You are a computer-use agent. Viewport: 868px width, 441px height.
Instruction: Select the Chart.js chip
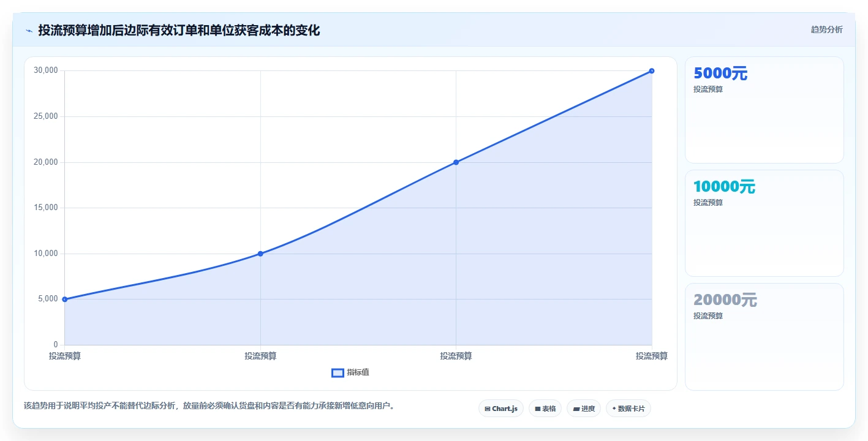click(500, 409)
